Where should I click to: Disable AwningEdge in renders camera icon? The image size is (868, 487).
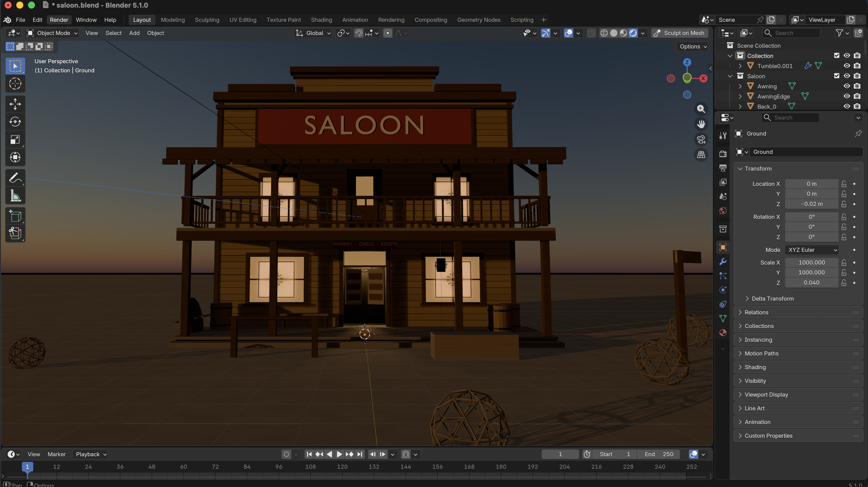(x=857, y=96)
